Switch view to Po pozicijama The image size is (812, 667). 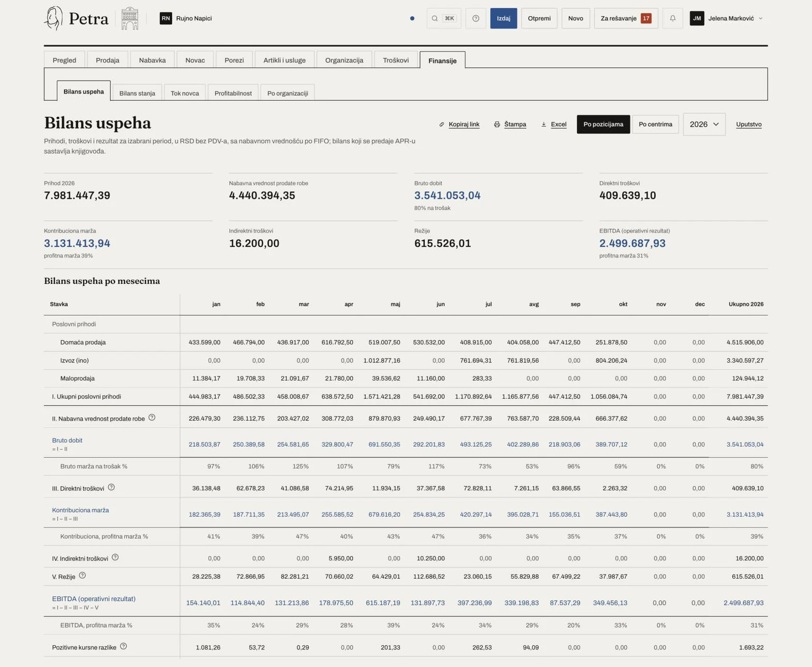(603, 124)
